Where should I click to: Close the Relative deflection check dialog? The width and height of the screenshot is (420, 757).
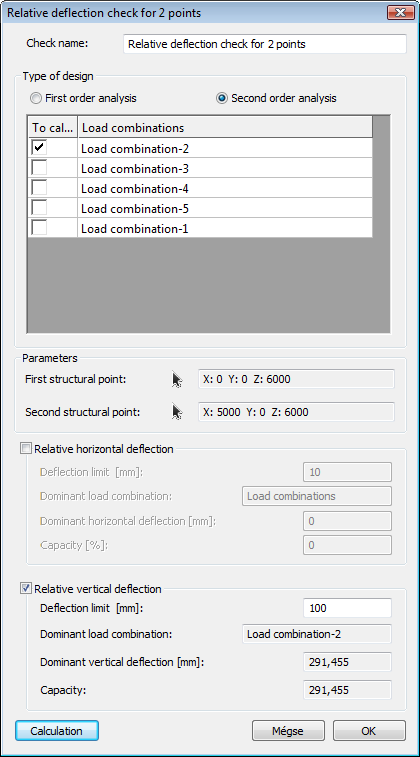pyautogui.click(x=400, y=13)
